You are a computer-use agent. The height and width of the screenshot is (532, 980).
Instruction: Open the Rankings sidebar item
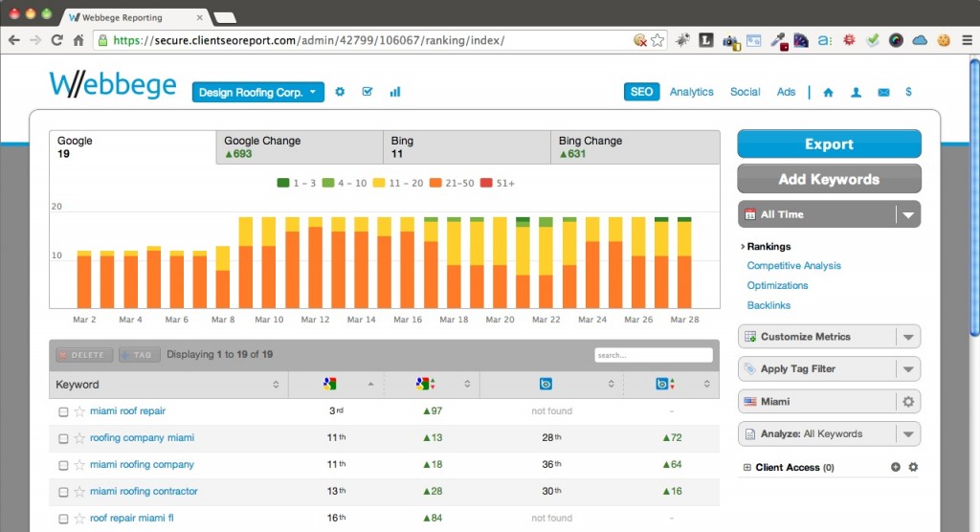pyautogui.click(x=768, y=246)
